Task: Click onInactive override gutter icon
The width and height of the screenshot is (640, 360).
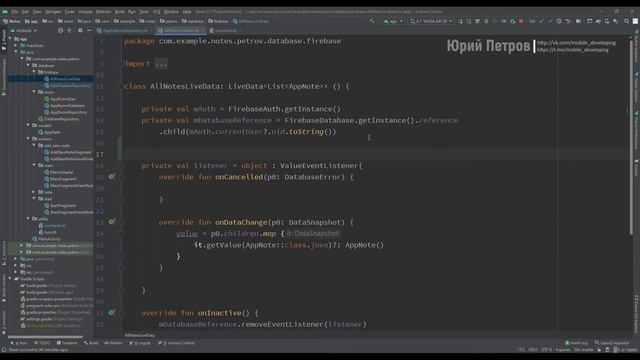Action: pyautogui.click(x=111, y=313)
